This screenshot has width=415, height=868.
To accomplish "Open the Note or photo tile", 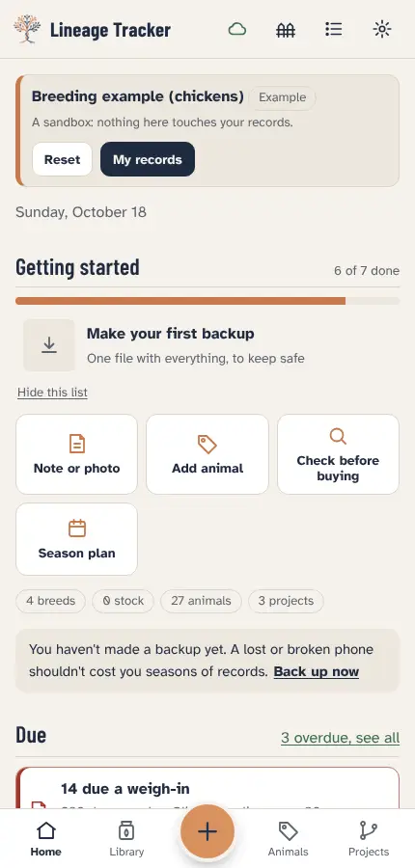I will (76, 454).
